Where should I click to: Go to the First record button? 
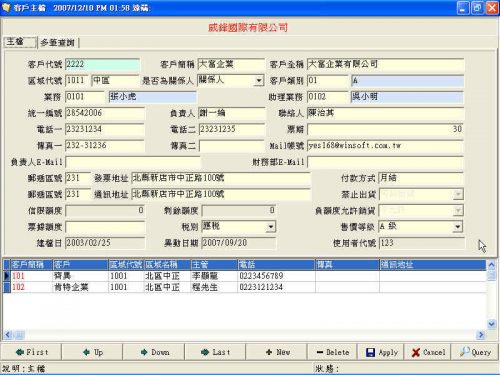[x=31, y=352]
